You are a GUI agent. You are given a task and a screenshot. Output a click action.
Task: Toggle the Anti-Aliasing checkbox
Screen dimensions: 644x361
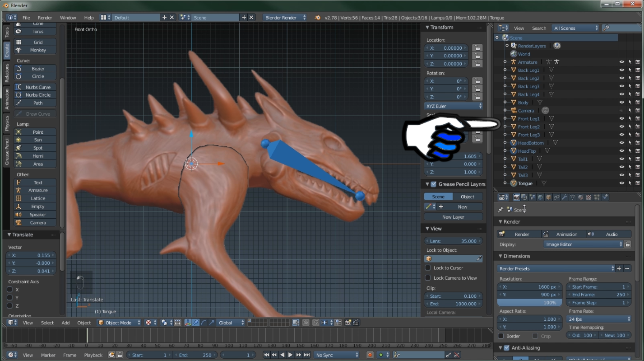[507, 348]
